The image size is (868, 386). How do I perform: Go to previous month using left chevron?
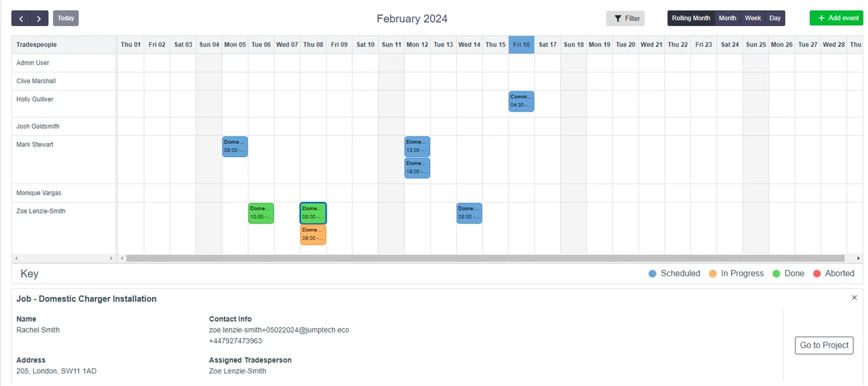coord(21,18)
